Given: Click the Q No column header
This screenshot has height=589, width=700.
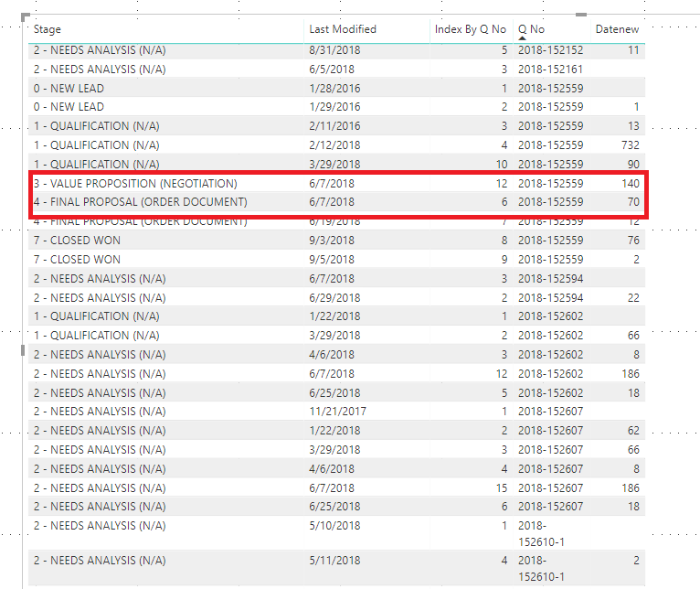Looking at the screenshot, I should point(531,29).
